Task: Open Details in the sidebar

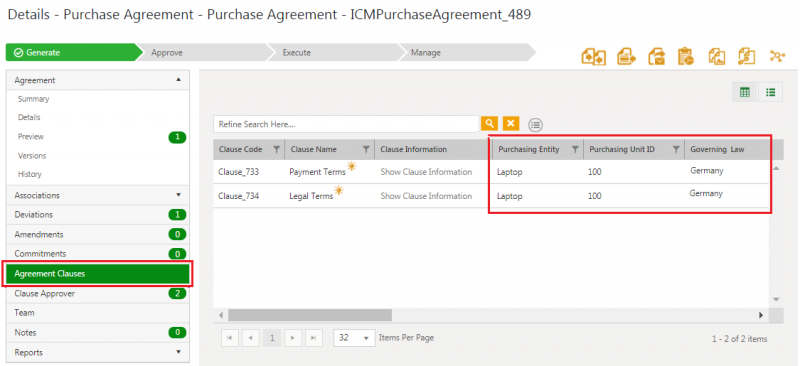Action: [x=29, y=117]
